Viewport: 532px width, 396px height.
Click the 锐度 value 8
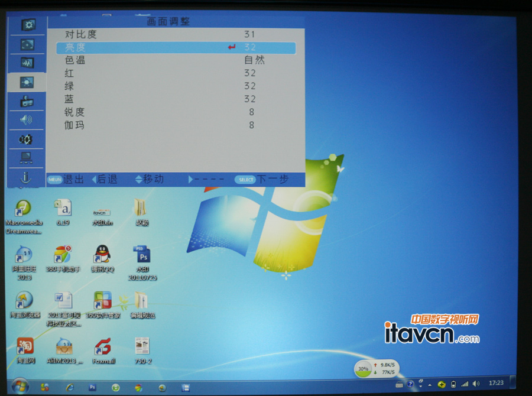point(251,112)
